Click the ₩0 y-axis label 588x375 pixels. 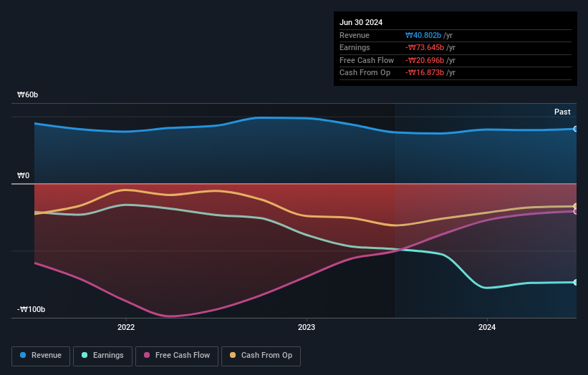23,176
